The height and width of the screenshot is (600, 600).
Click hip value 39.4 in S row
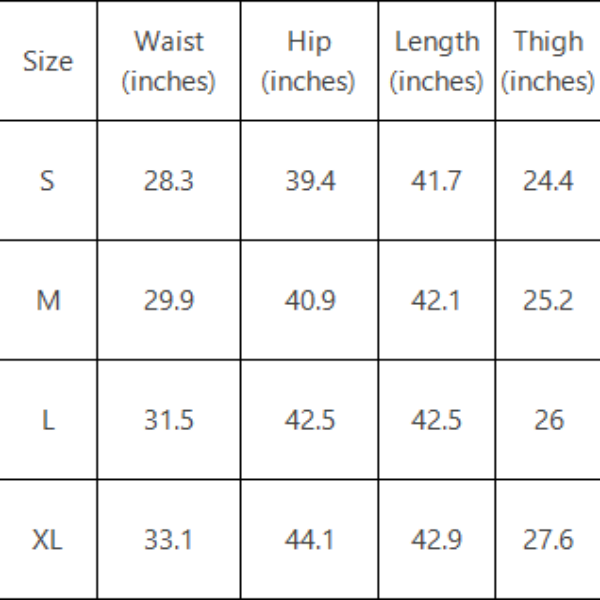click(x=309, y=181)
